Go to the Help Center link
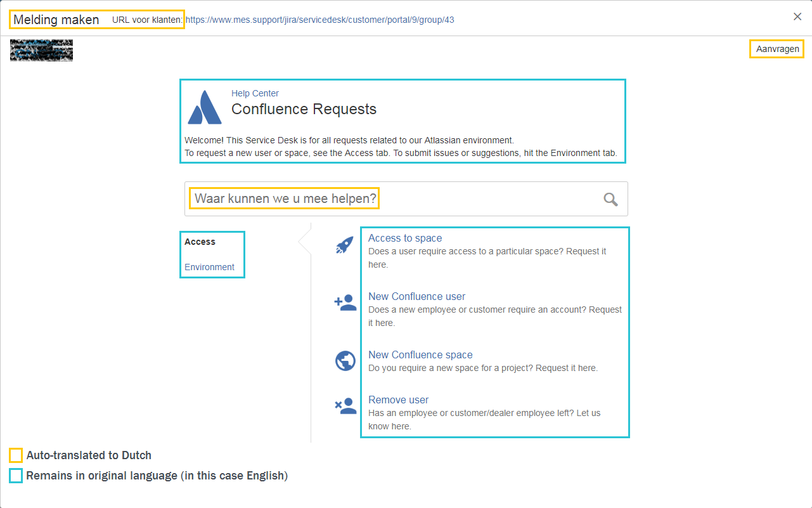 pos(255,93)
